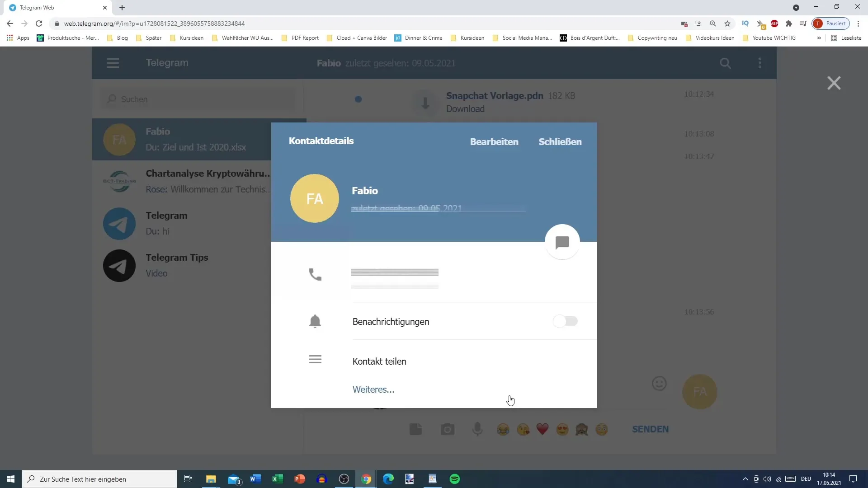
Task: Open the Chrome three-dot menu
Action: pyautogui.click(x=858, y=23)
